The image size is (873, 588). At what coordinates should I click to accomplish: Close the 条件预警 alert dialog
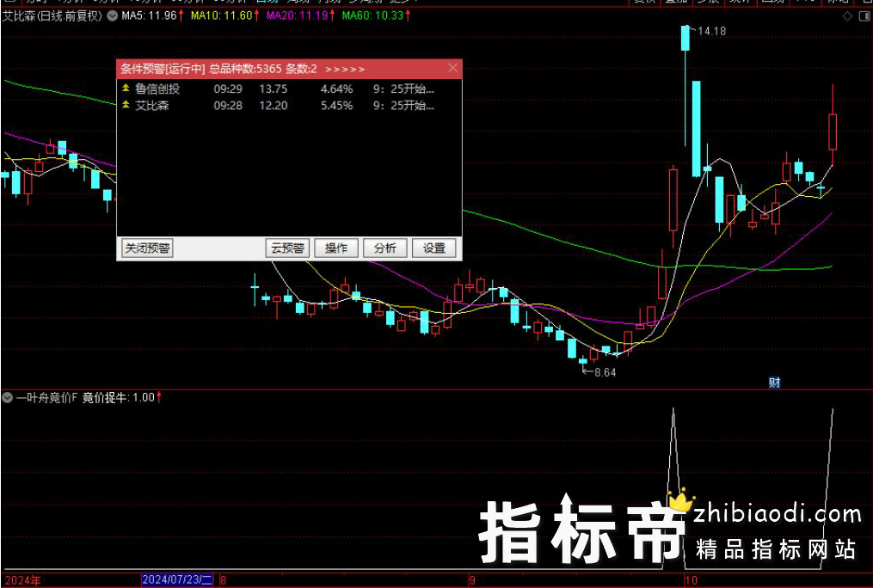pyautogui.click(x=453, y=68)
